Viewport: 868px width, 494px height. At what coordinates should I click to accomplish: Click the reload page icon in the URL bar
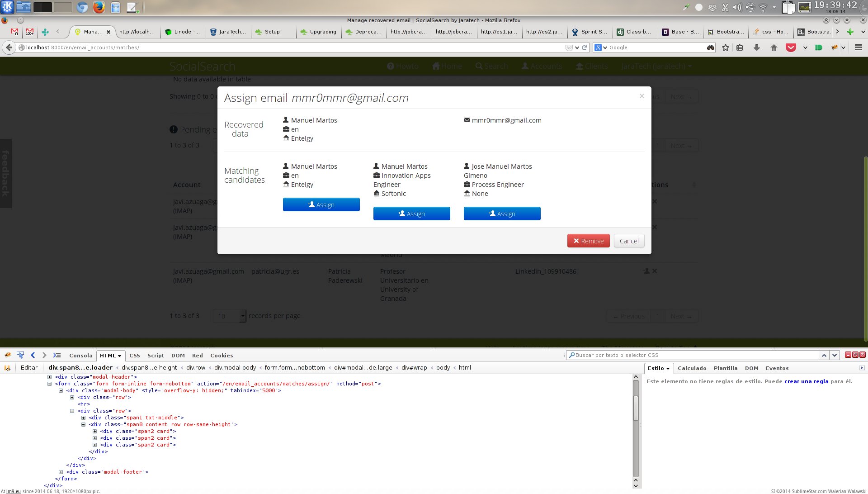click(585, 47)
